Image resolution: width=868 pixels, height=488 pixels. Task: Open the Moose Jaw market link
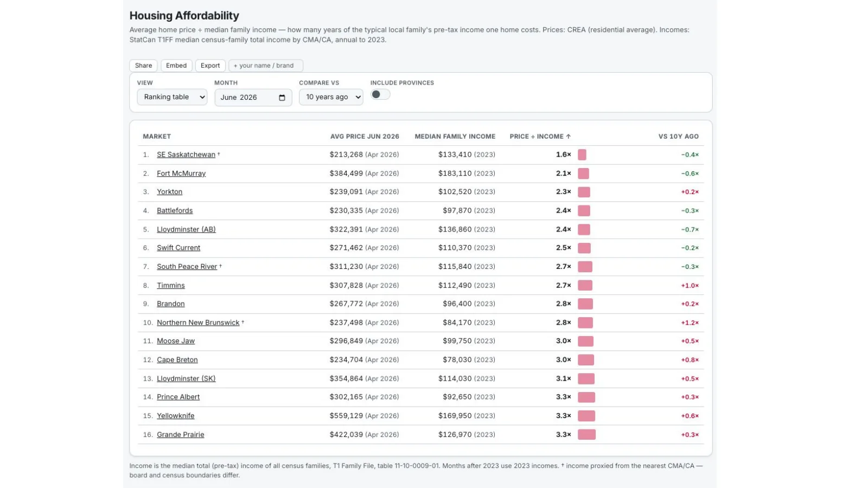176,341
